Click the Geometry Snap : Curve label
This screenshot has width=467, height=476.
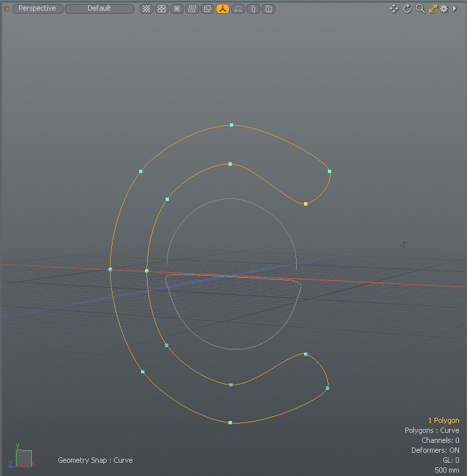tap(95, 460)
